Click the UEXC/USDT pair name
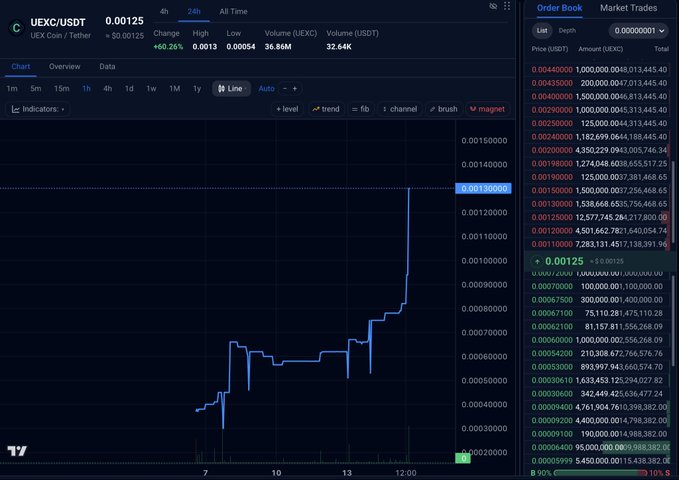 (58, 22)
